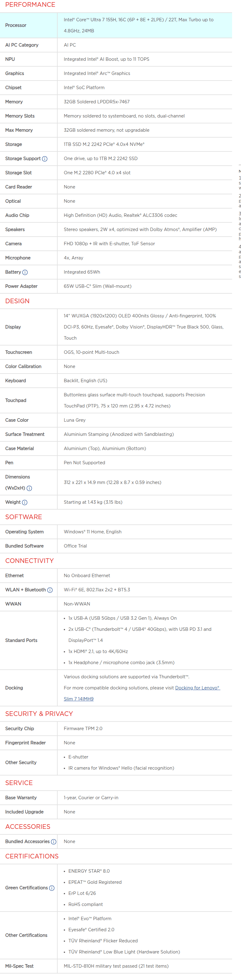Image resolution: width=241 pixels, height=980 pixels.
Task: Click the SECURITY & PRIVACY heading
Action: [39, 714]
